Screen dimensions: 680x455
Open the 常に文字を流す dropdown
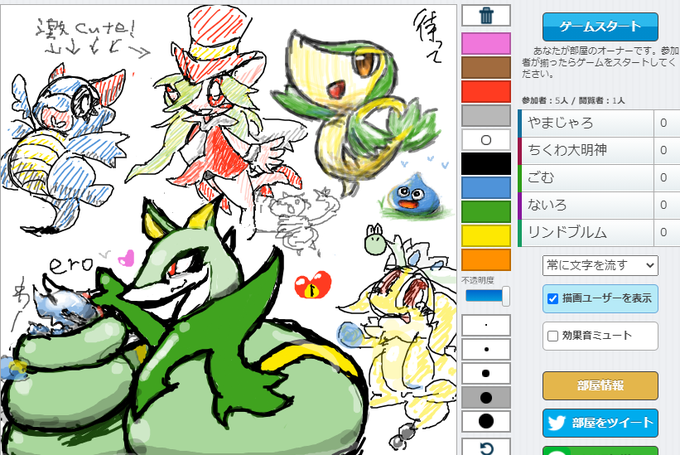click(x=600, y=265)
